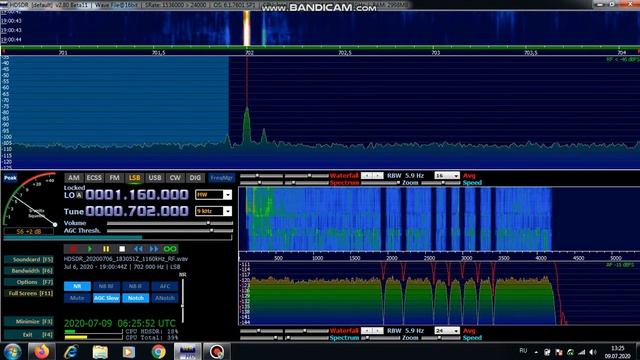Image resolution: width=640 pixels, height=360 pixels.
Task: Open Options [F7] menu
Action: point(29,282)
